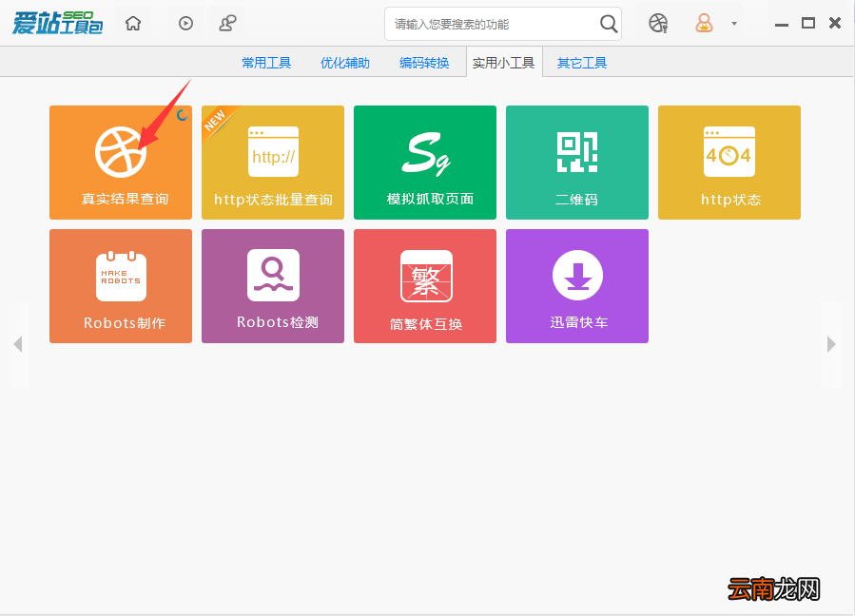
Task: Click the search magnifier icon
Action: 609,24
